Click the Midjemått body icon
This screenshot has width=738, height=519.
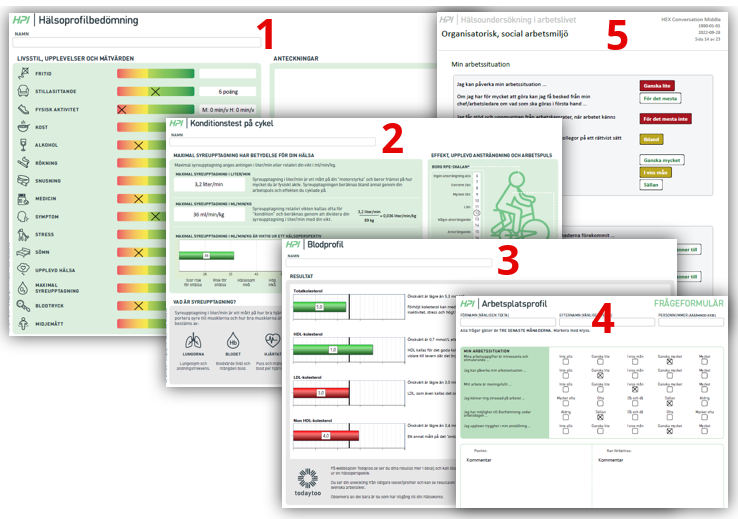coord(24,324)
